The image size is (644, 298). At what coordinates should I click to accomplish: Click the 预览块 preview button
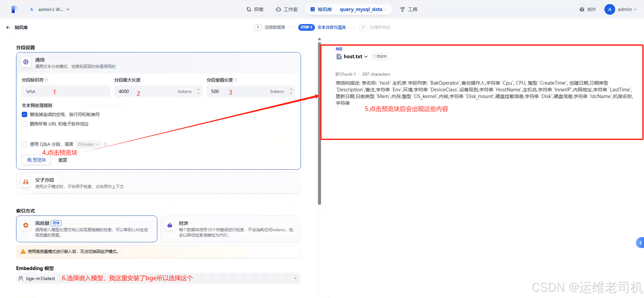tap(36, 160)
